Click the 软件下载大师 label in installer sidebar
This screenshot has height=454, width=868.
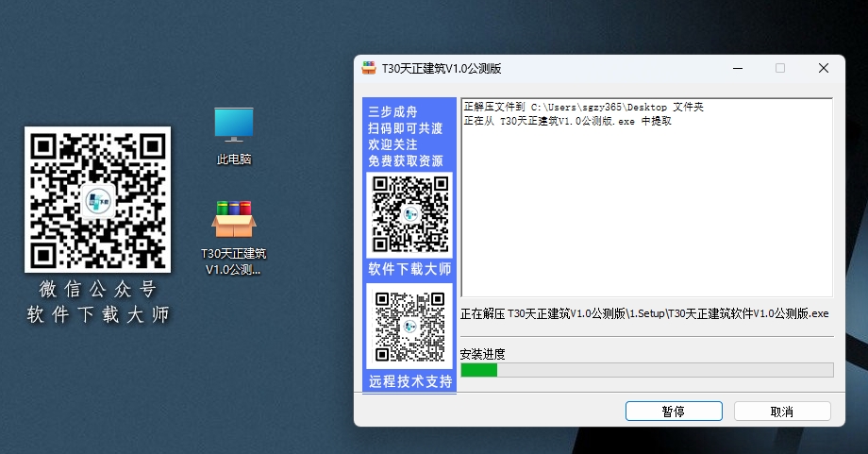pyautogui.click(x=409, y=269)
